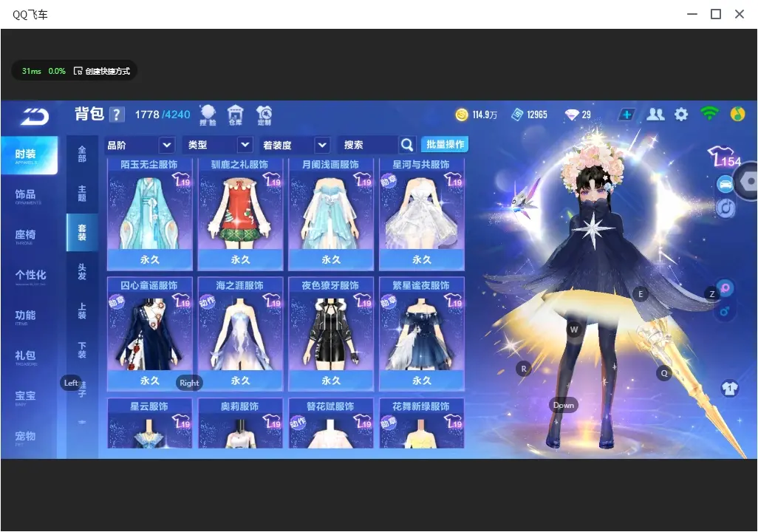Select the 月阑浅画服饰 outfit card

331,214
